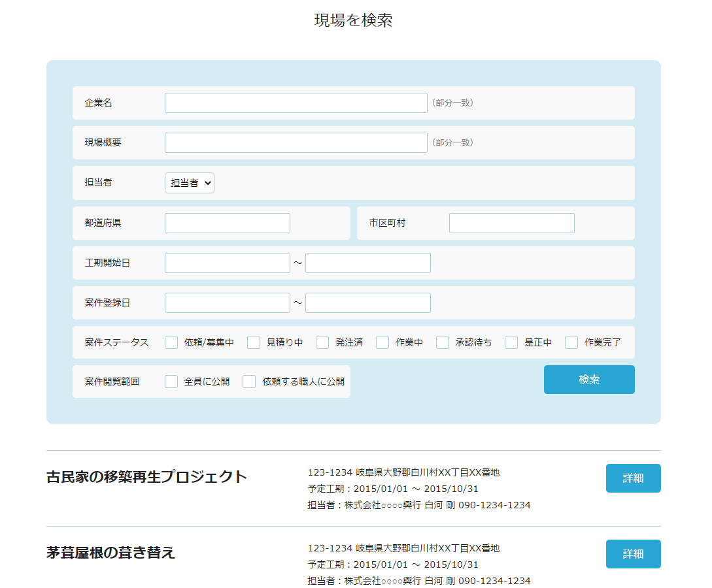Click the 現場概要 text input field
This screenshot has width=712, height=588.
[296, 143]
